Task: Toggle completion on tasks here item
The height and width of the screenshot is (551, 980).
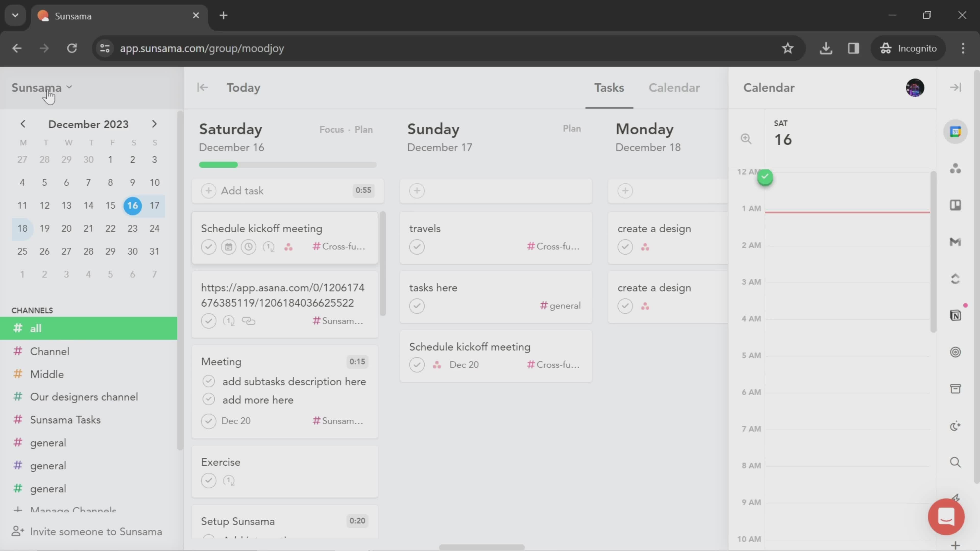Action: click(417, 305)
